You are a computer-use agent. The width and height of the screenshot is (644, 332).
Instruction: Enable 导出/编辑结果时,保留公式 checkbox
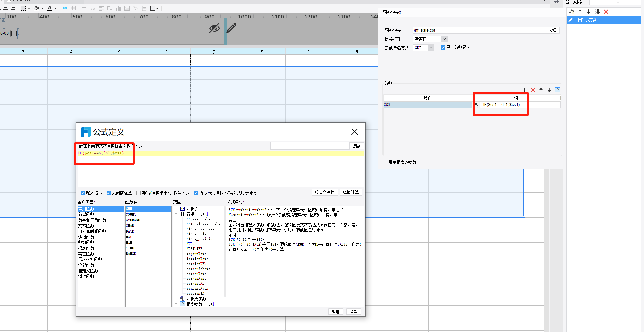(x=138, y=193)
